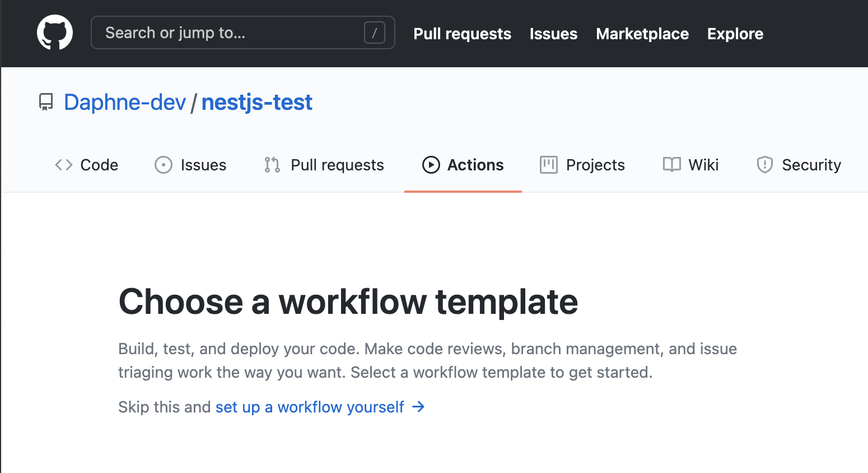Switch to the repository Issues tab
Viewport: 868px width, 473px height.
point(190,165)
